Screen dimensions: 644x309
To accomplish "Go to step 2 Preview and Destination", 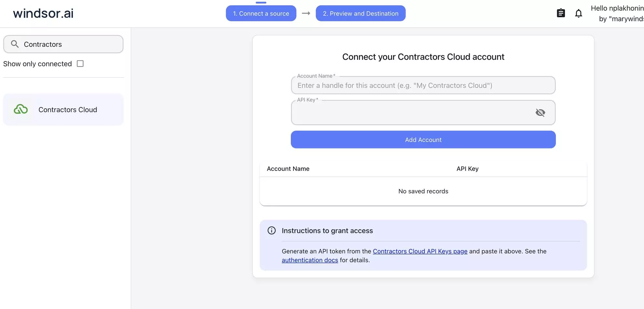I will click(361, 13).
